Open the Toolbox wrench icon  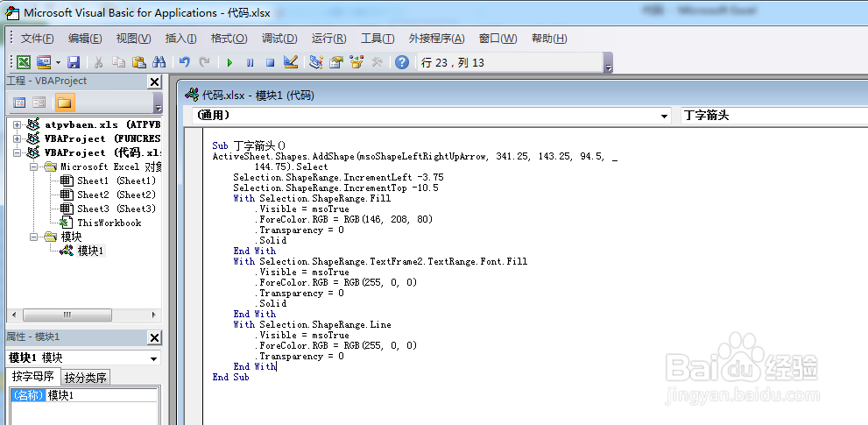tap(377, 62)
